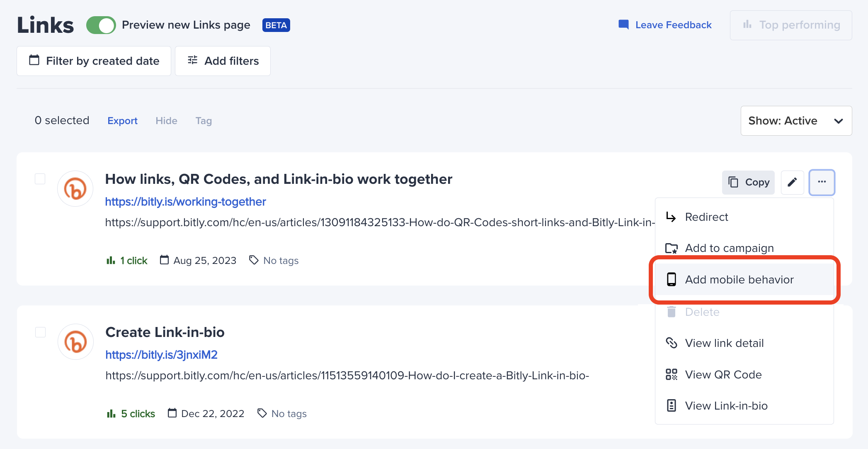
Task: Select Add to campaign menu item
Action: [x=744, y=248]
